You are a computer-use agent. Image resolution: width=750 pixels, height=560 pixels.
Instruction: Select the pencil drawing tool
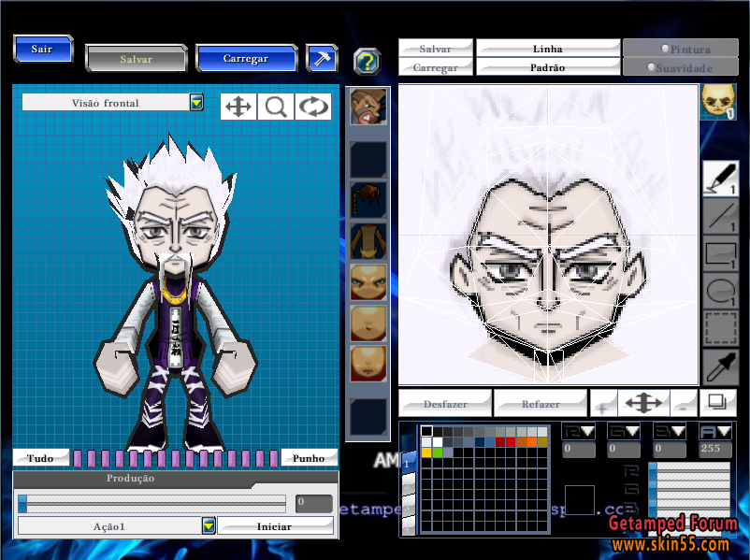click(720, 179)
